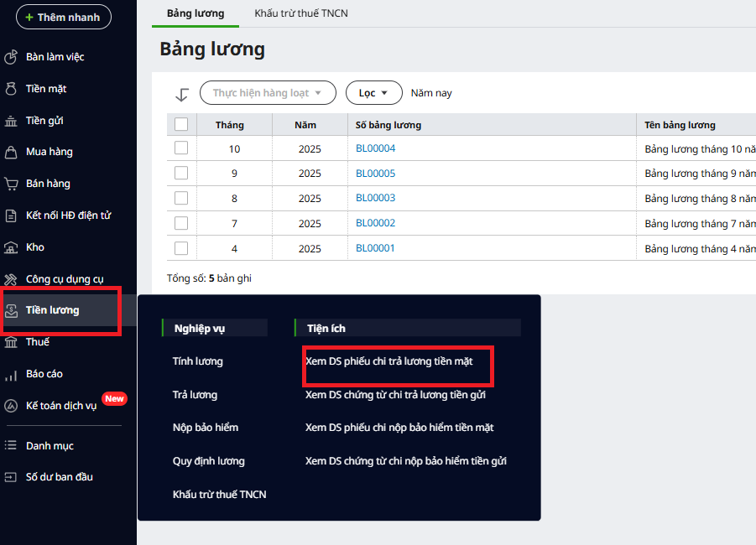
Task: Open Tiền mặt via its sidebar icon
Action: coord(11,89)
